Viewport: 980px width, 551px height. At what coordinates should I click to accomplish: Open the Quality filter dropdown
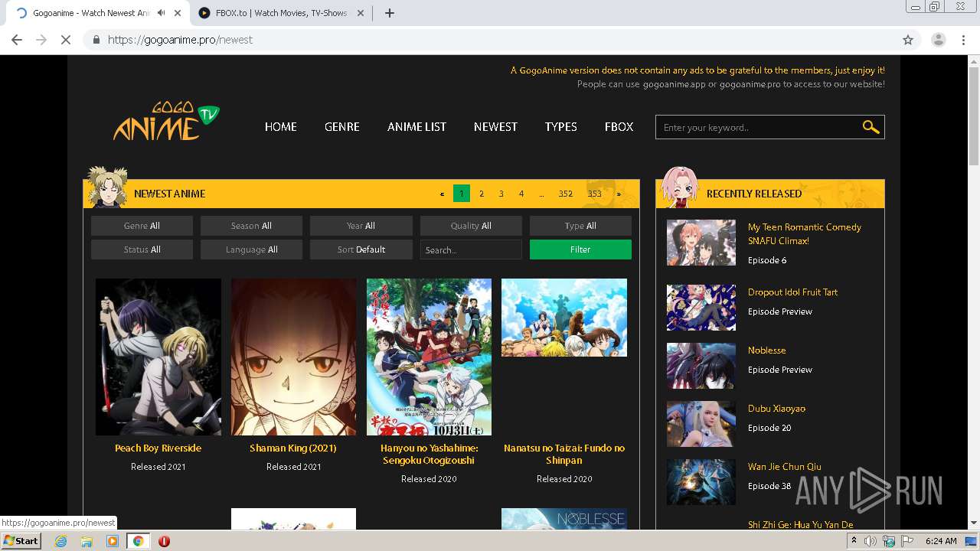pos(471,226)
